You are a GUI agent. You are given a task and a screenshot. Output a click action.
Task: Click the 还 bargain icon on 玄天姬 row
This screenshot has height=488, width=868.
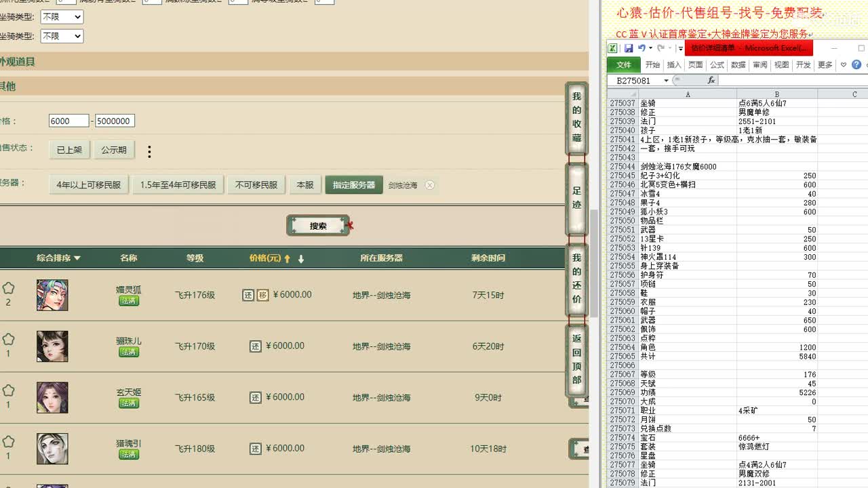(x=256, y=397)
